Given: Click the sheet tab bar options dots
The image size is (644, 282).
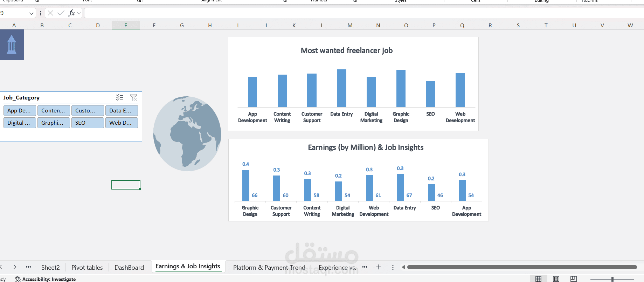Looking at the screenshot, I should (393, 267).
